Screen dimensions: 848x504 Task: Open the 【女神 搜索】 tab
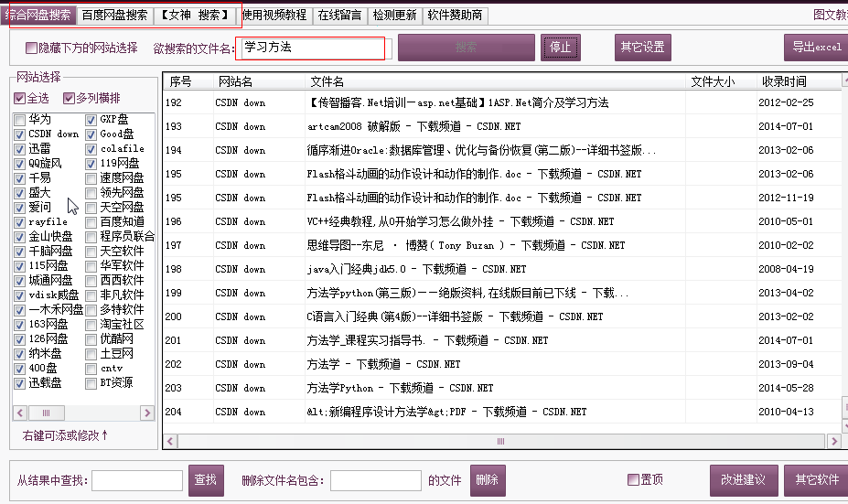pyautogui.click(x=195, y=16)
